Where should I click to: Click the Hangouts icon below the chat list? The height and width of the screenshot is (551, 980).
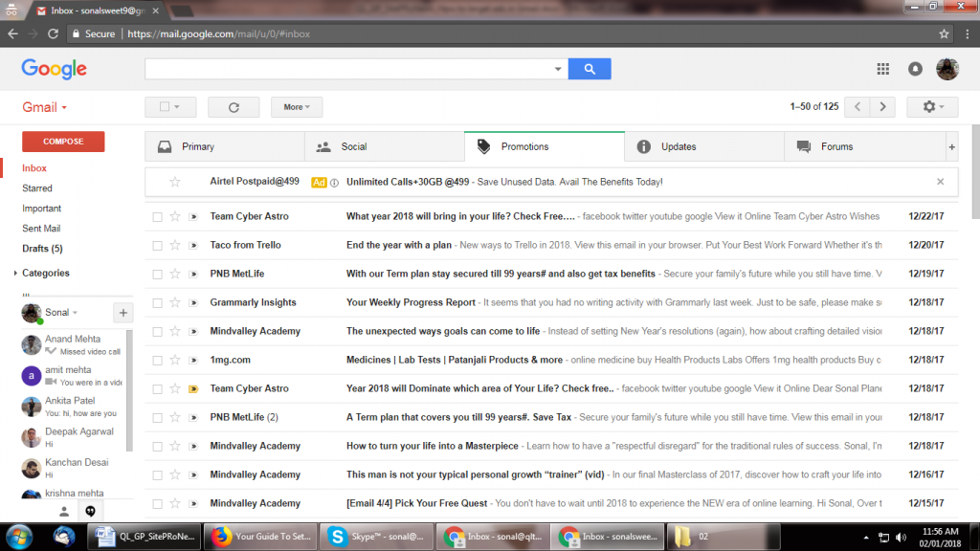[x=92, y=511]
